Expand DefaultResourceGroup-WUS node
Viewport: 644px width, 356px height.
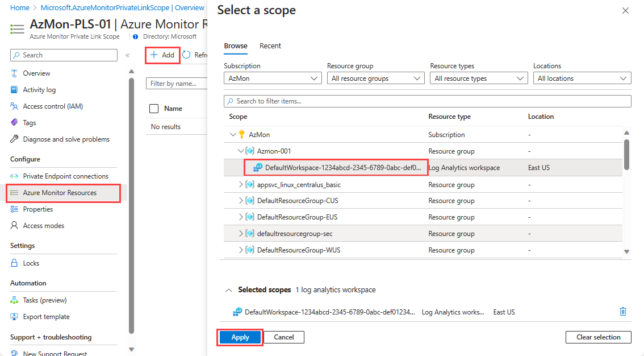click(241, 250)
